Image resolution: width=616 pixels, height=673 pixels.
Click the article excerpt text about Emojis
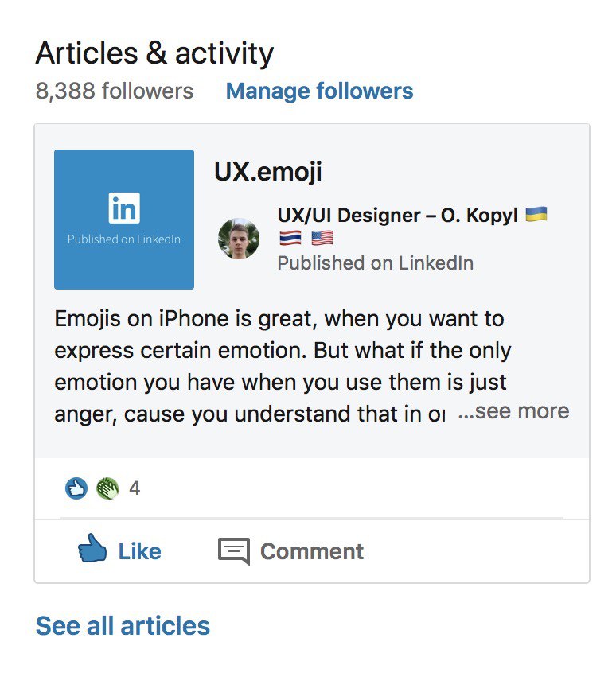click(281, 366)
